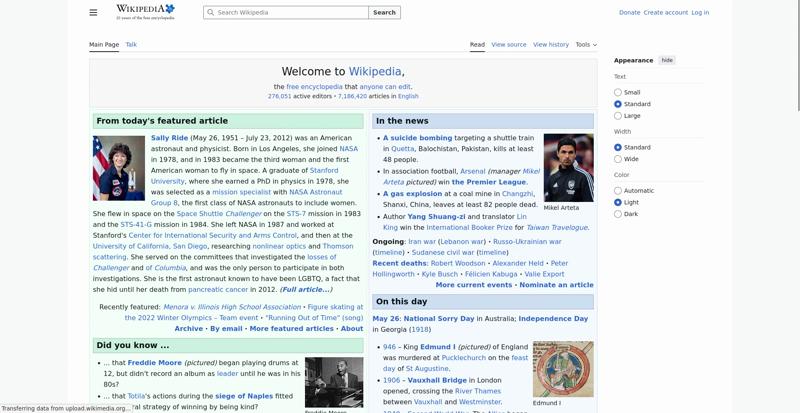Select Automatic color option

[x=618, y=191]
